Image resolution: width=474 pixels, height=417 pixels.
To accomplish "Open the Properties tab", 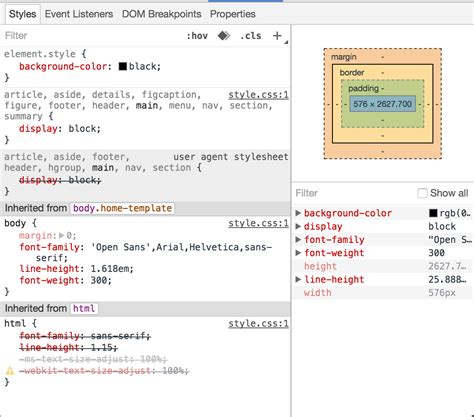I will [x=233, y=14].
